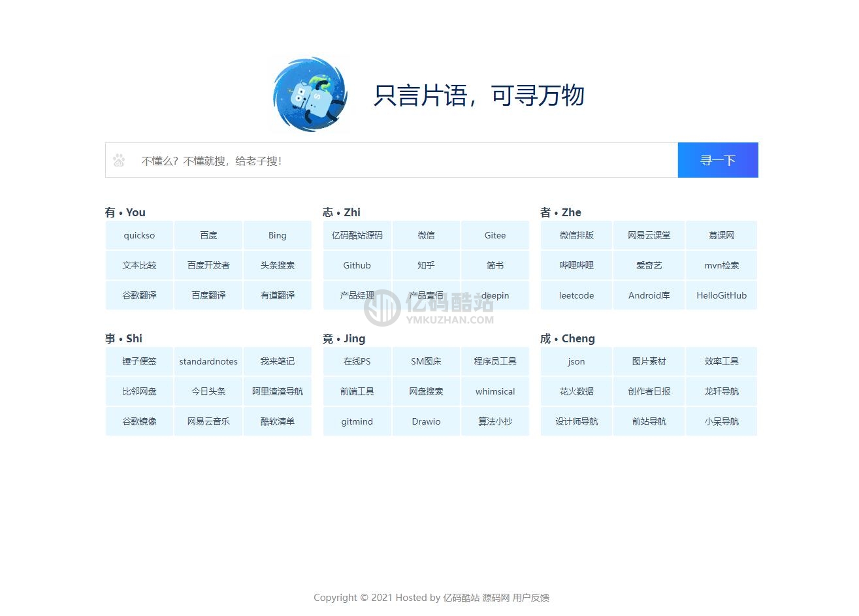Screen dimensions: 859x616
Task: Click the 亿码酷站 footer link
Action: [461, 598]
